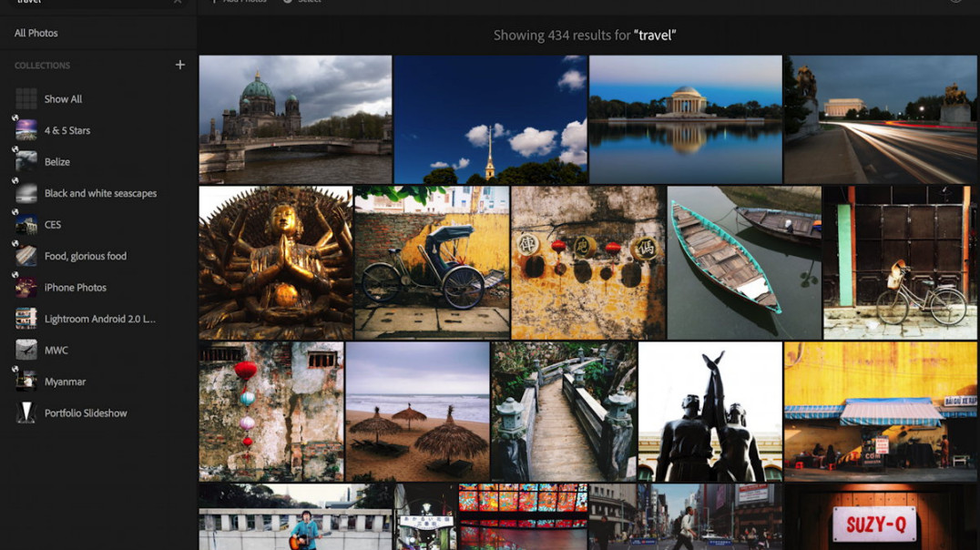Open the beach with thatched umbrellas photo
This screenshot has height=550, width=980.
pos(417,412)
